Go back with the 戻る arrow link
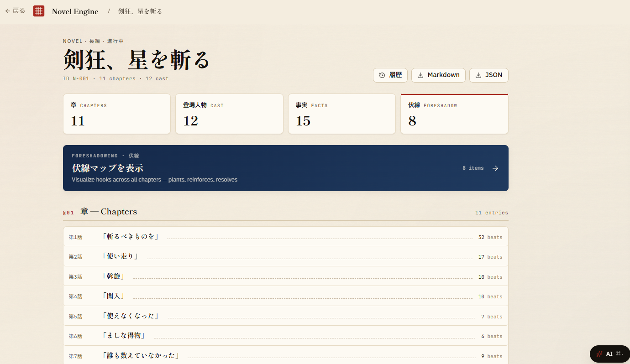Screen dimensions: 630x364 [15, 10]
